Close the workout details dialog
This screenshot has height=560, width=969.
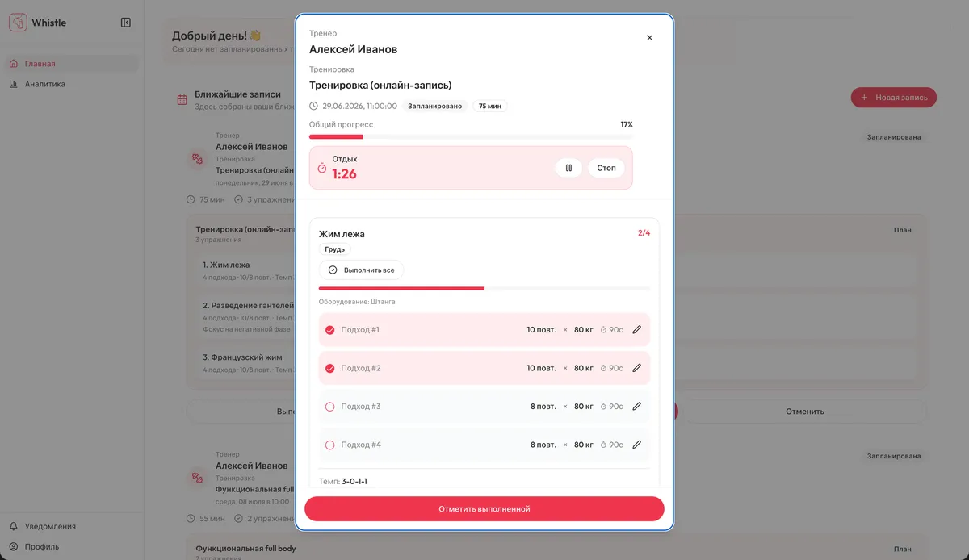coord(649,38)
